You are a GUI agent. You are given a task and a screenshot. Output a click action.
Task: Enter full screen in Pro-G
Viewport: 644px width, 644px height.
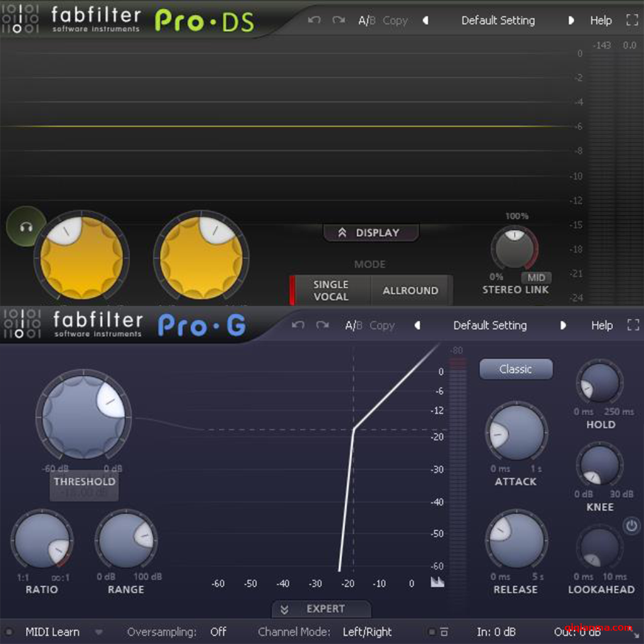633,325
